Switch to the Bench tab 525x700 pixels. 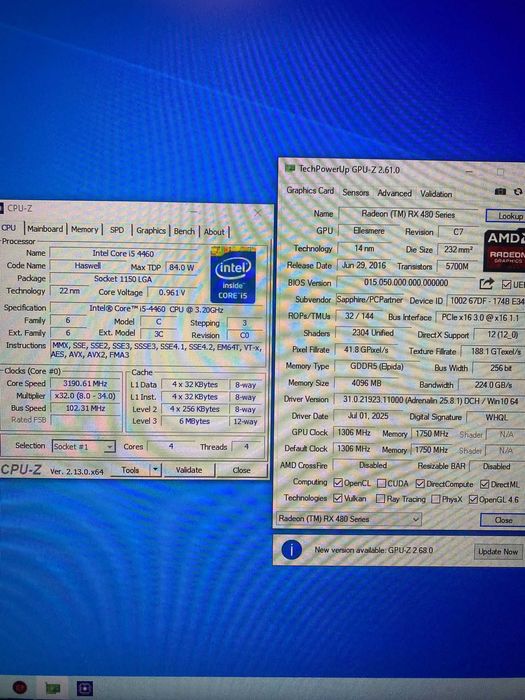[x=184, y=231]
